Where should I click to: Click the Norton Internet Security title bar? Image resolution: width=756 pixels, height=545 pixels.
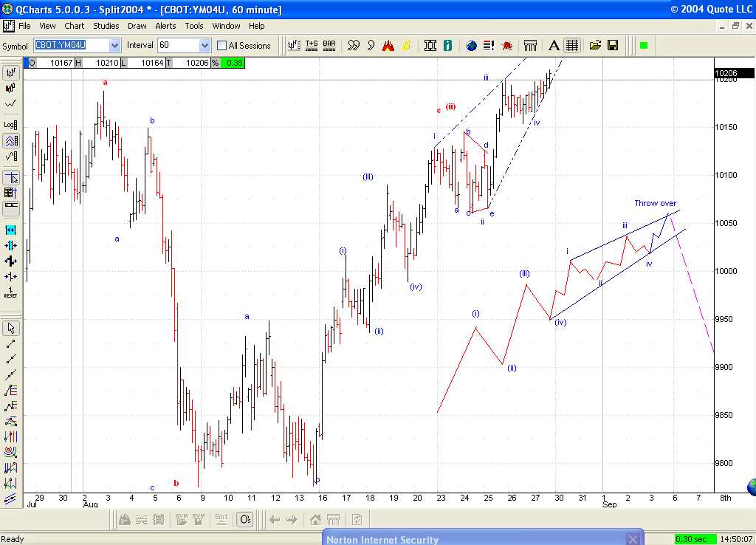[483, 538]
